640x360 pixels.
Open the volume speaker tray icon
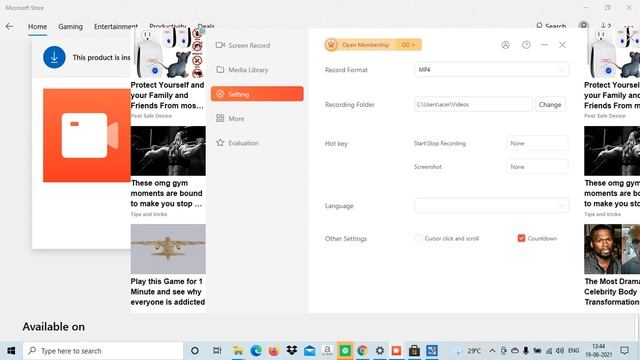(x=560, y=351)
